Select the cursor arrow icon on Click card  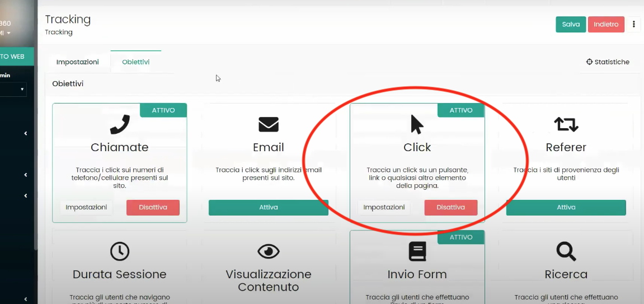[x=417, y=124]
